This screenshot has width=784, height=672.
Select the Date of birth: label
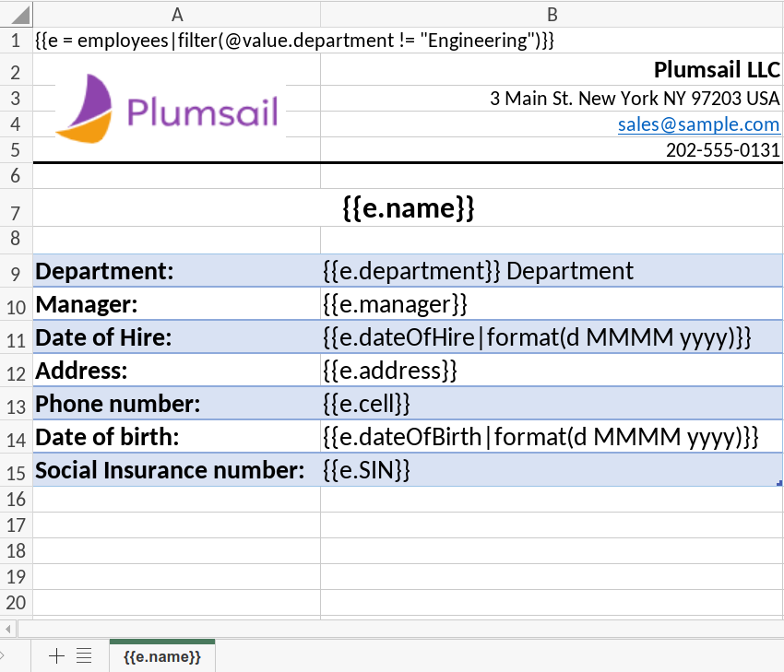pos(176,437)
